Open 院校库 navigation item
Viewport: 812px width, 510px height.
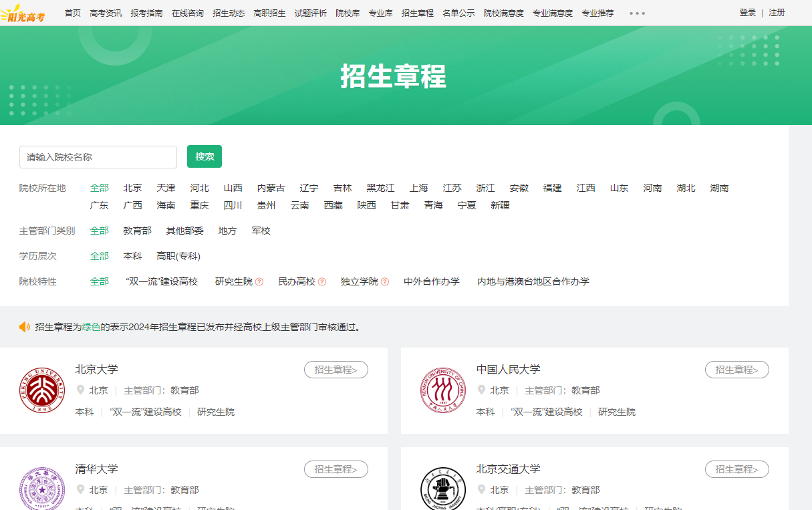[x=348, y=13]
